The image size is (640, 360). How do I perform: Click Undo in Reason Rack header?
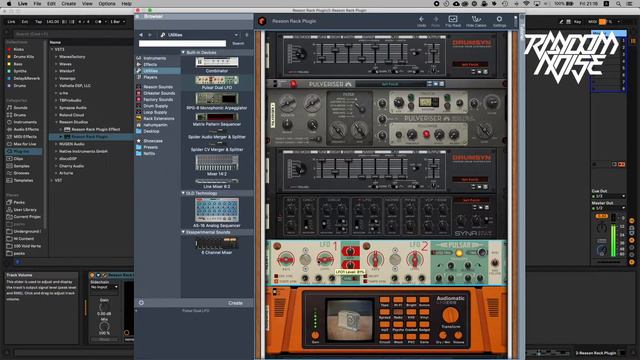(421, 21)
